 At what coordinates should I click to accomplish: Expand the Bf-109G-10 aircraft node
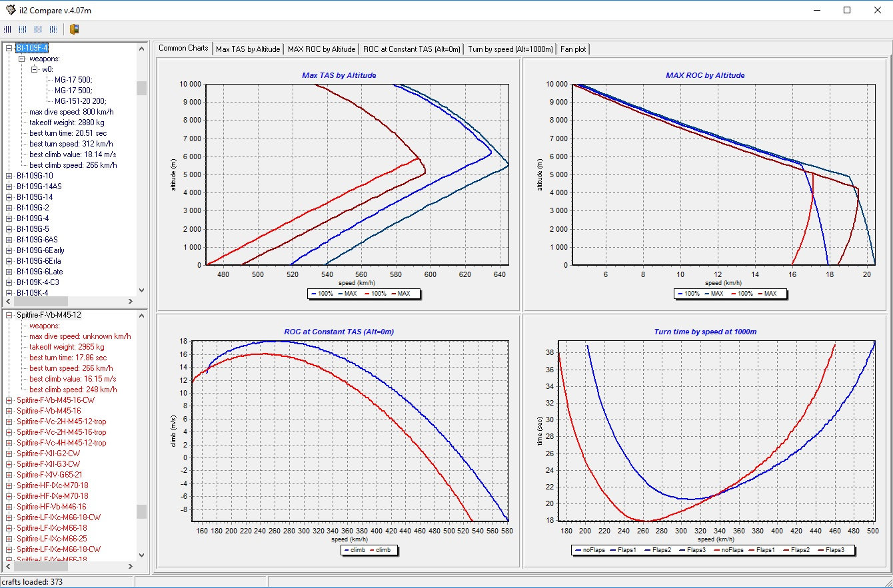[x=9, y=176]
